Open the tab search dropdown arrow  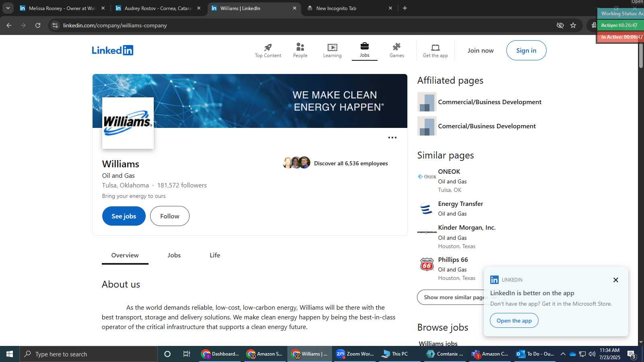pyautogui.click(x=8, y=8)
